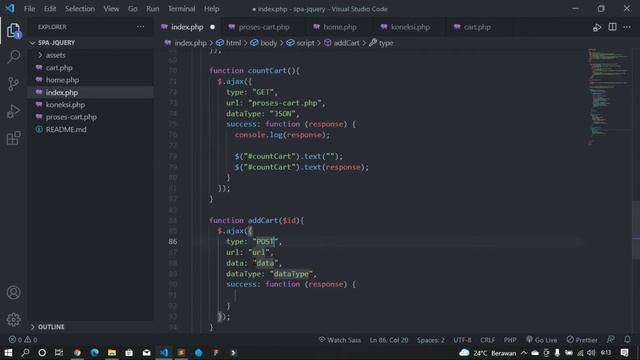The height and width of the screenshot is (360, 640).
Task: Expand the OUTLINE section
Action: [x=51, y=327]
